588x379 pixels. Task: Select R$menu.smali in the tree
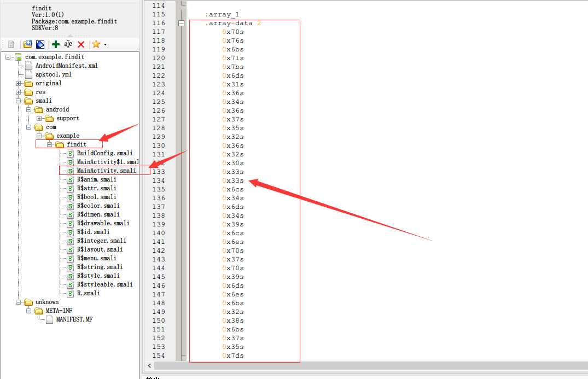pos(96,258)
